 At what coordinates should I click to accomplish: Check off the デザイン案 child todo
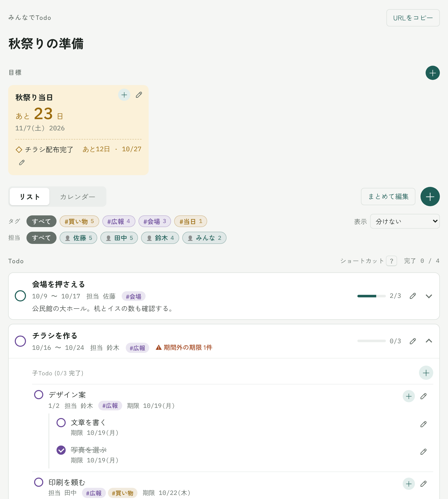[39, 395]
